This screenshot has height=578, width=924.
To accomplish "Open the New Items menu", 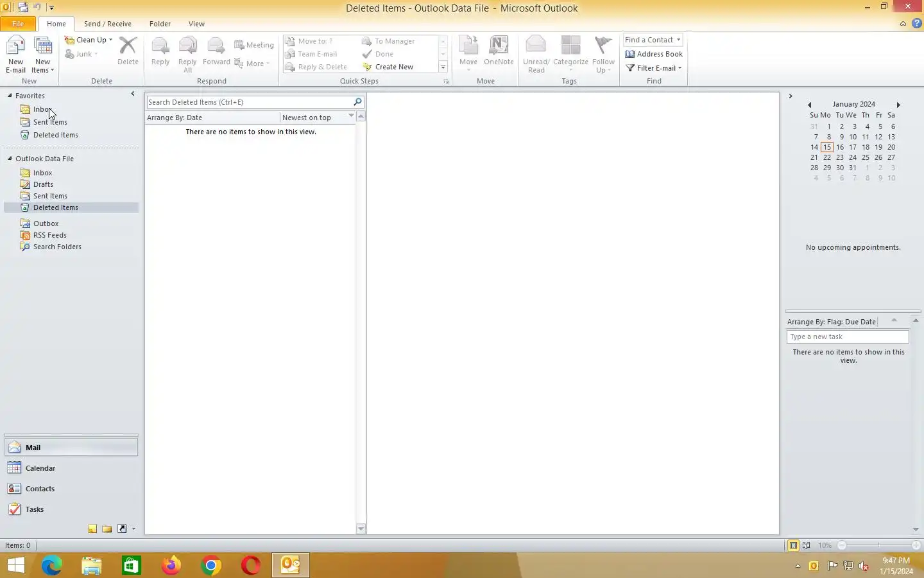I will [x=43, y=55].
